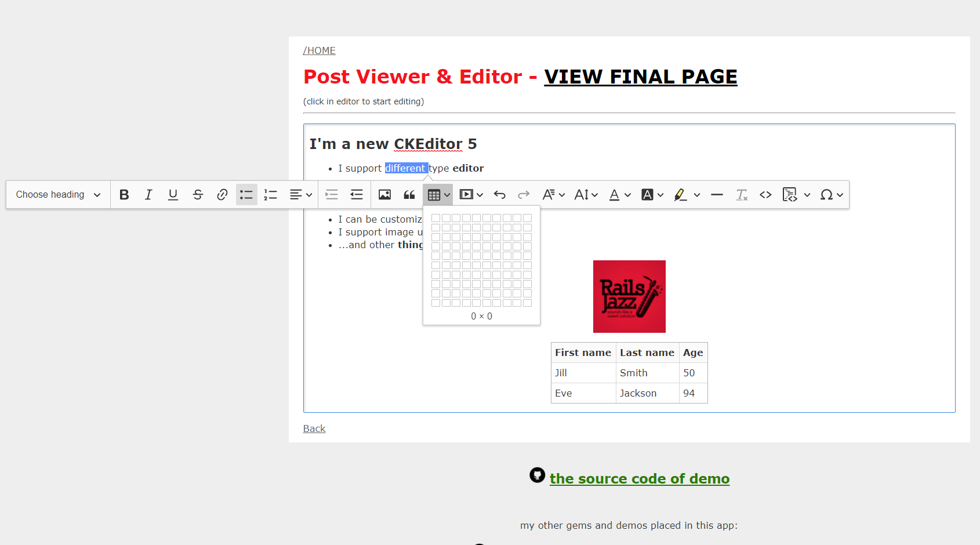Image resolution: width=980 pixels, height=545 pixels.
Task: Toggle the numbered list button
Action: [x=271, y=195]
